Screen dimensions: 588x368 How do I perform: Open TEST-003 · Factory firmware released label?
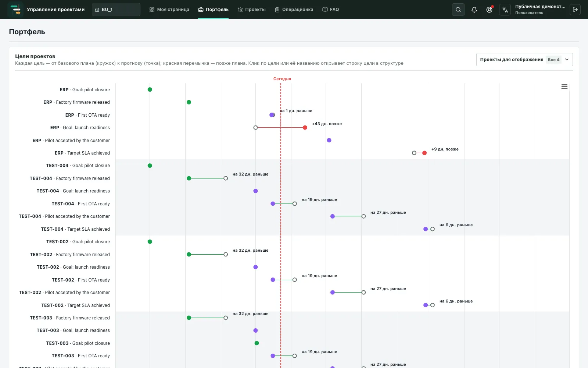[x=70, y=318]
